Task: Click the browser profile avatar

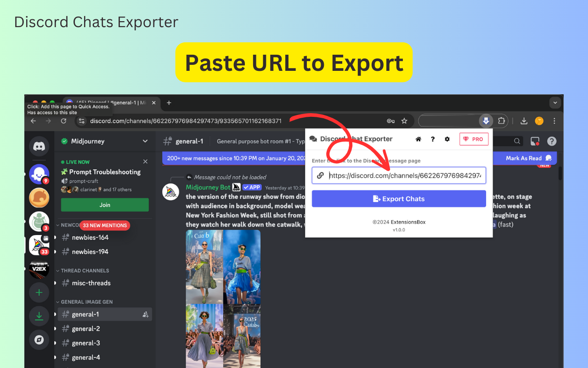Action: pos(539,121)
